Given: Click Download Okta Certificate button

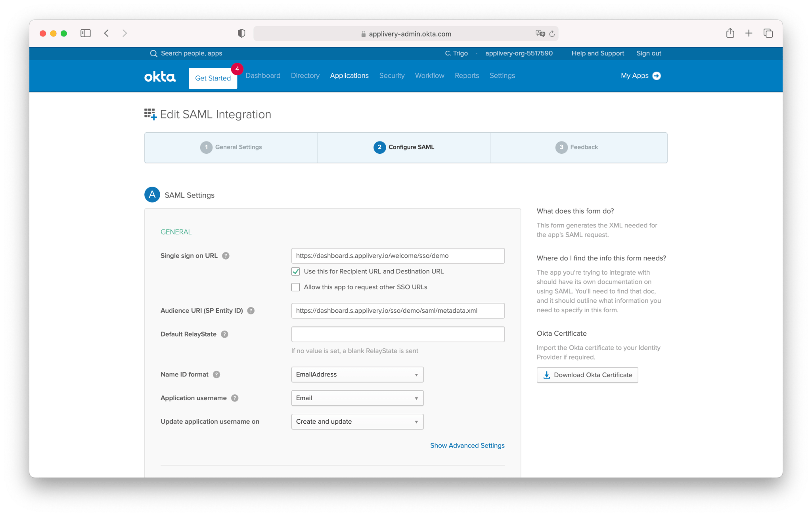Looking at the screenshot, I should (587, 375).
